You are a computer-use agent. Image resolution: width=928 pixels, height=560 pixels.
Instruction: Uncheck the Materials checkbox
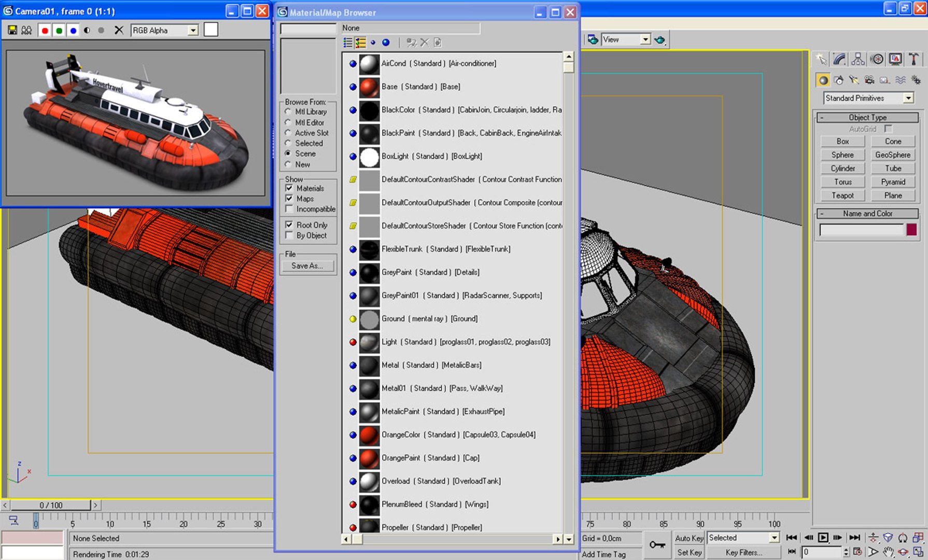click(289, 188)
